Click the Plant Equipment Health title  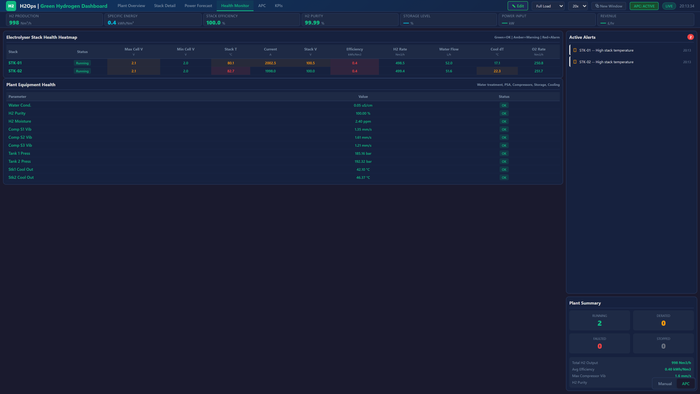click(31, 85)
